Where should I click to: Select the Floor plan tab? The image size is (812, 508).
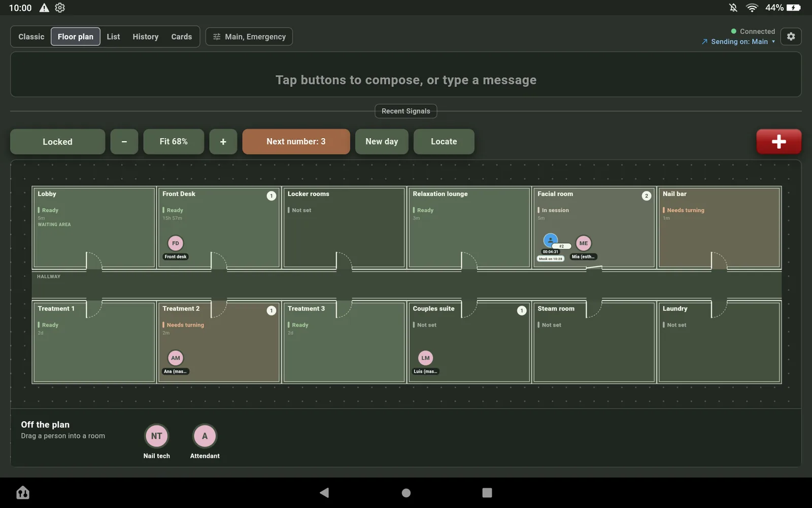pos(76,37)
